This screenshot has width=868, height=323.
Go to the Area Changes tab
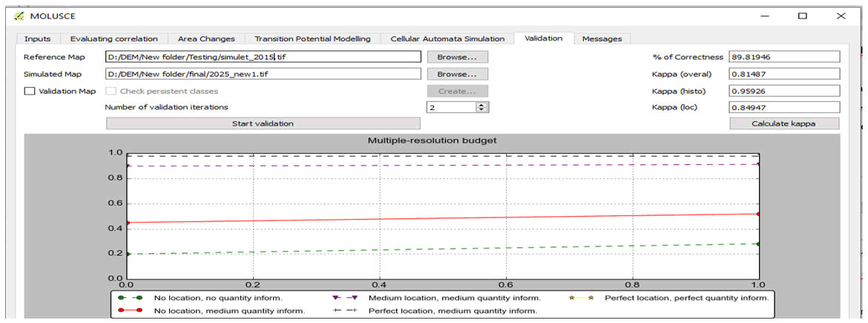[206, 39]
